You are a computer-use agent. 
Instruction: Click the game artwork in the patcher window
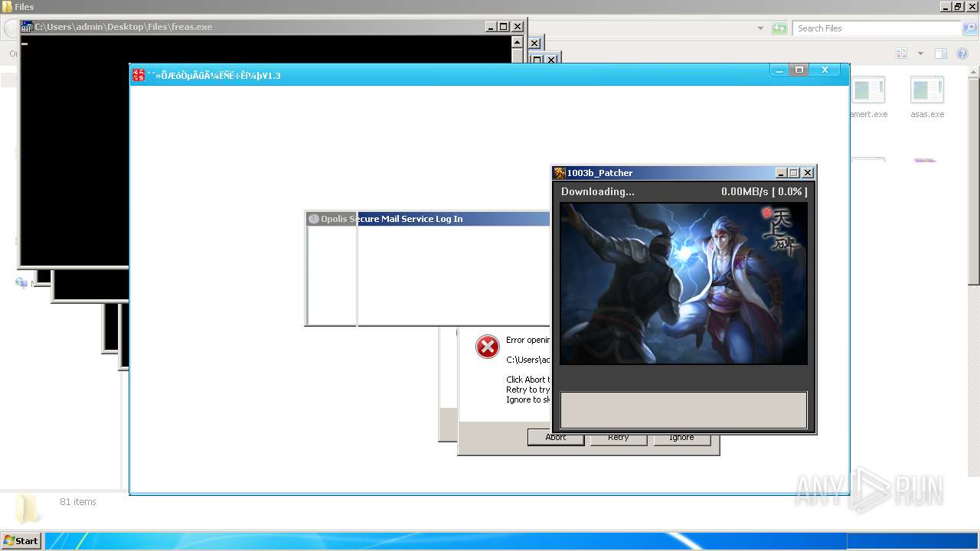pyautogui.click(x=684, y=283)
